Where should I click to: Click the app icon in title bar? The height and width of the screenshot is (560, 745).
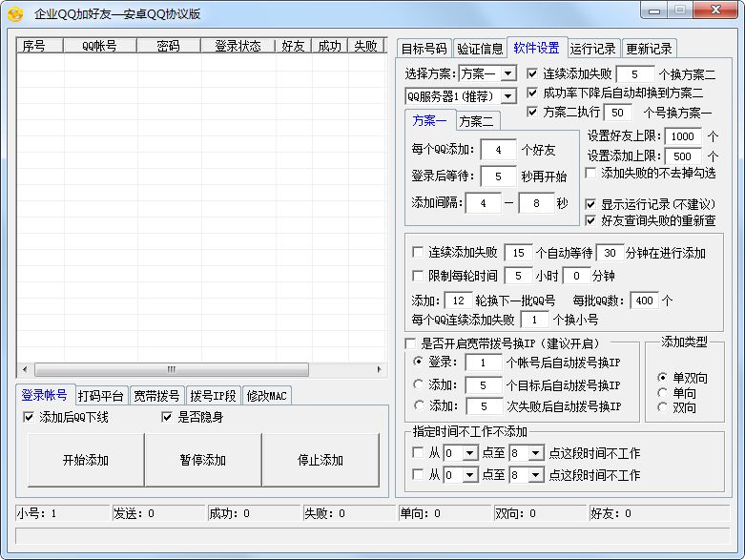[x=15, y=13]
